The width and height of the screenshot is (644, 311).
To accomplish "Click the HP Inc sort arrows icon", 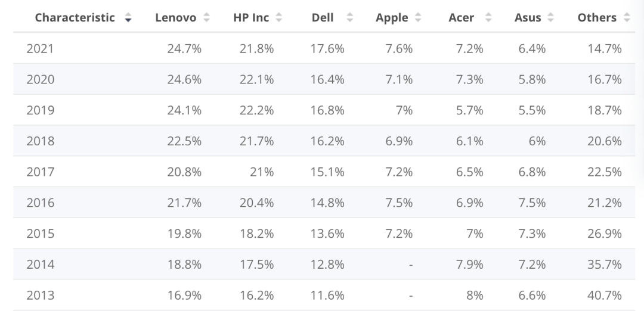I will tap(278, 18).
